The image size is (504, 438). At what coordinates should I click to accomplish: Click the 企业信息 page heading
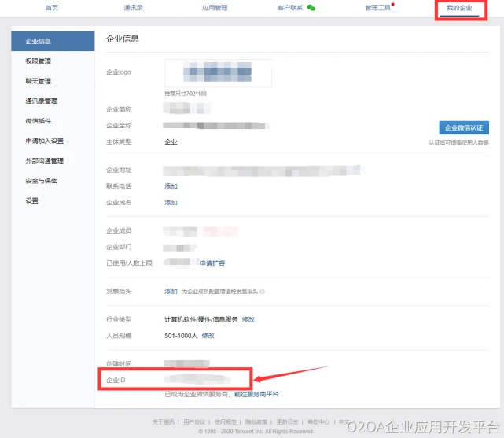(x=123, y=39)
